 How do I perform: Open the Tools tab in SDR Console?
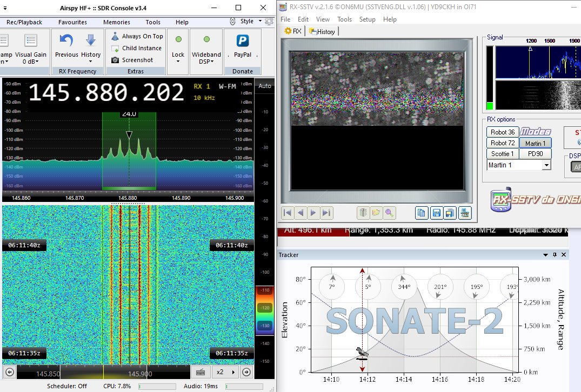pyautogui.click(x=153, y=22)
